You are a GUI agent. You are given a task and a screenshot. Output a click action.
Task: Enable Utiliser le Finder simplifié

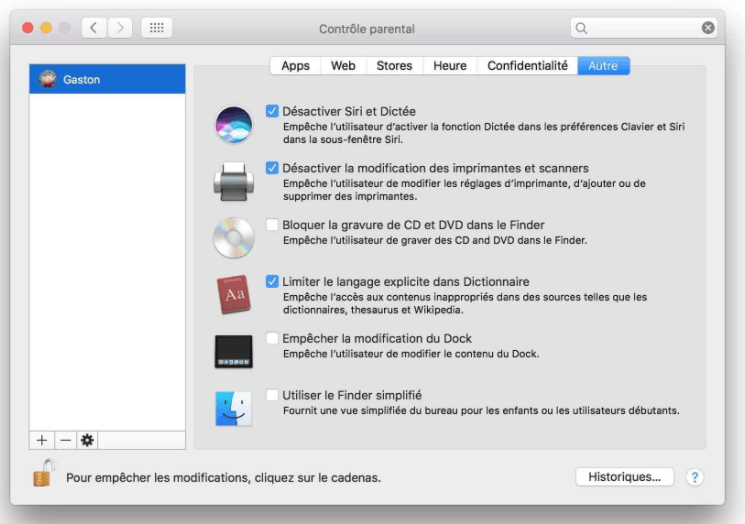[273, 395]
